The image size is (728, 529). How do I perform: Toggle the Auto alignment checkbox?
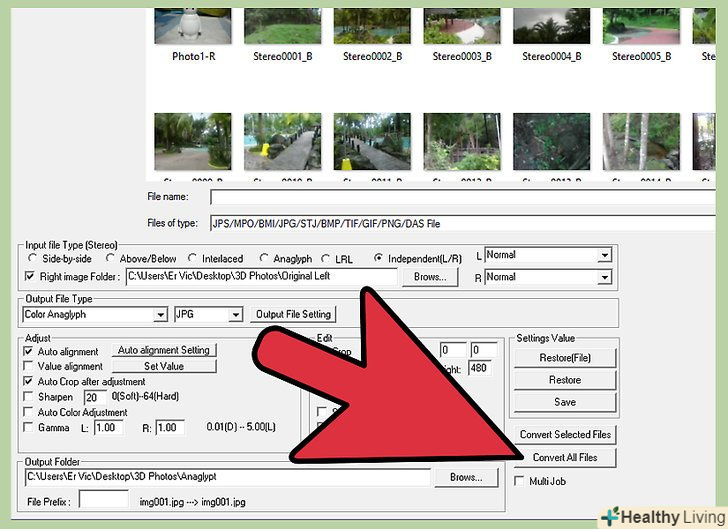coord(28,351)
